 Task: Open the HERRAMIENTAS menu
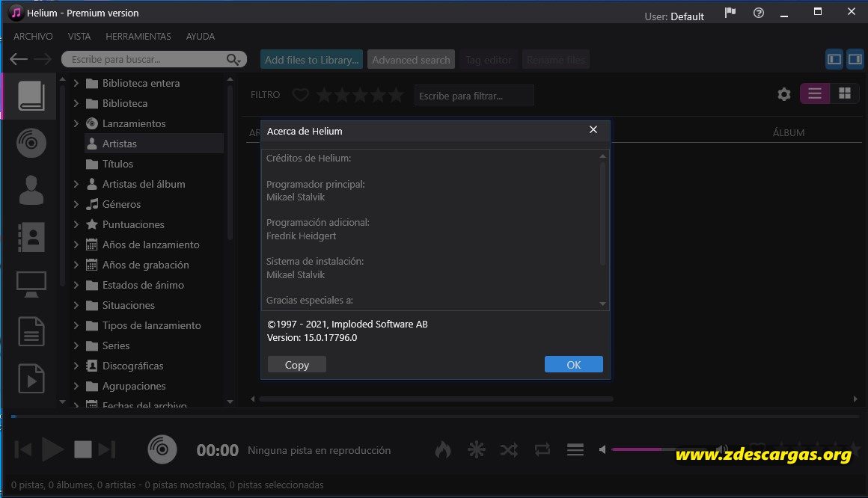(138, 36)
